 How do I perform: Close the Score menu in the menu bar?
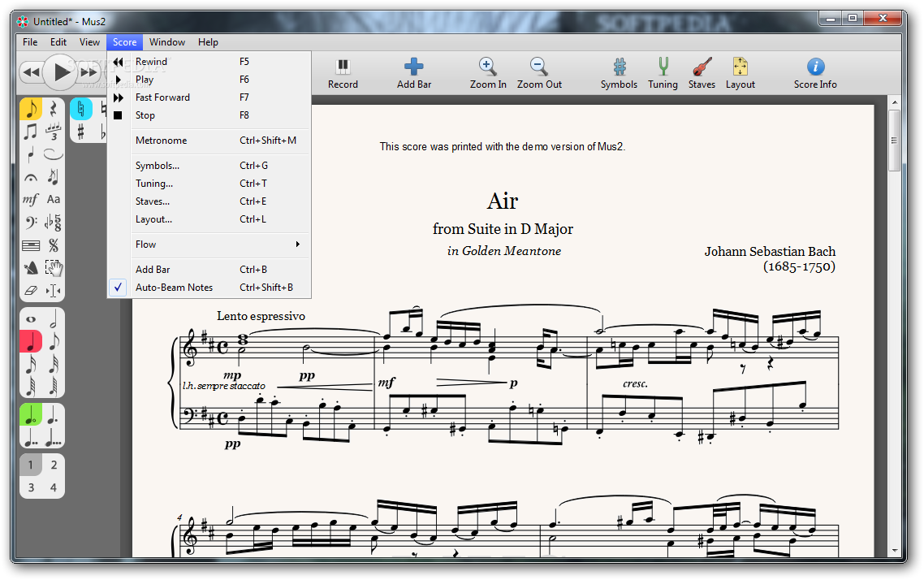coord(124,42)
